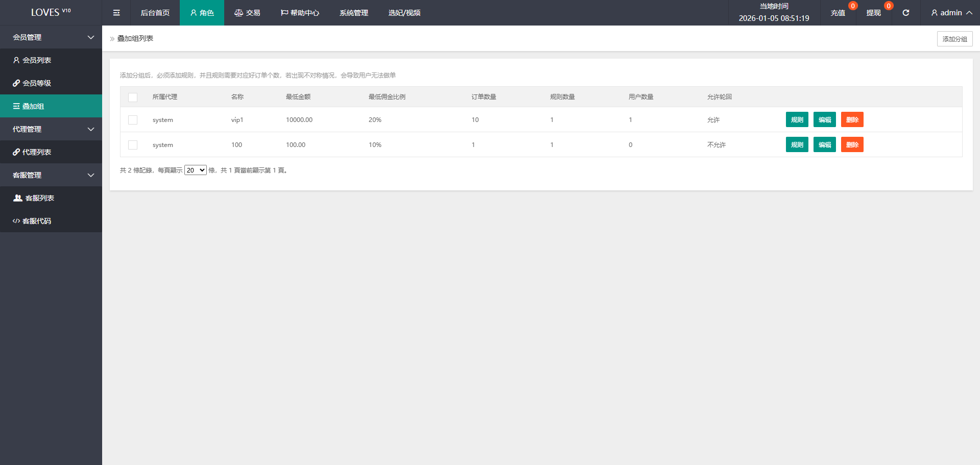The image size is (980, 465).
Task: Click the refresh icon in top bar
Action: [x=905, y=13]
